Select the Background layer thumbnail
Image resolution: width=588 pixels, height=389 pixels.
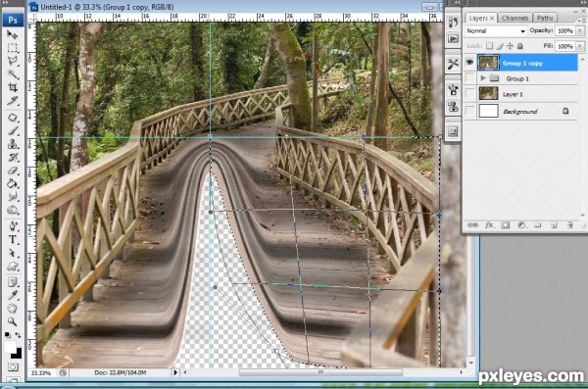click(x=489, y=111)
